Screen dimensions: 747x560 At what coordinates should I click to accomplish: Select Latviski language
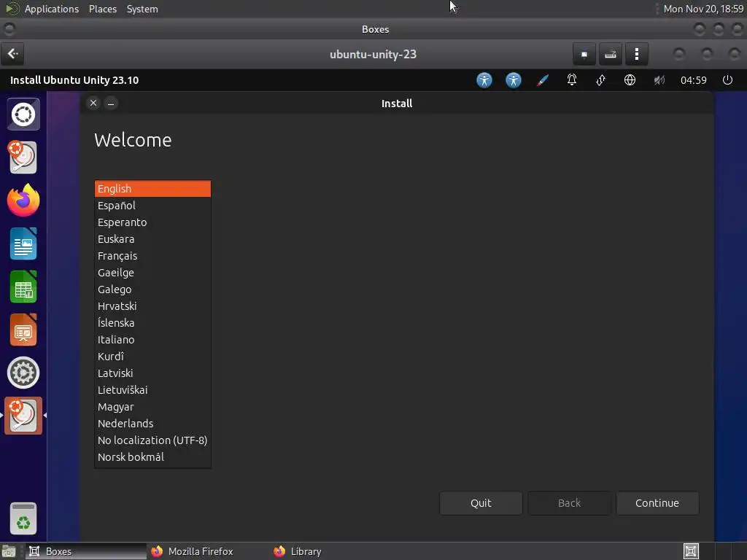click(152, 373)
